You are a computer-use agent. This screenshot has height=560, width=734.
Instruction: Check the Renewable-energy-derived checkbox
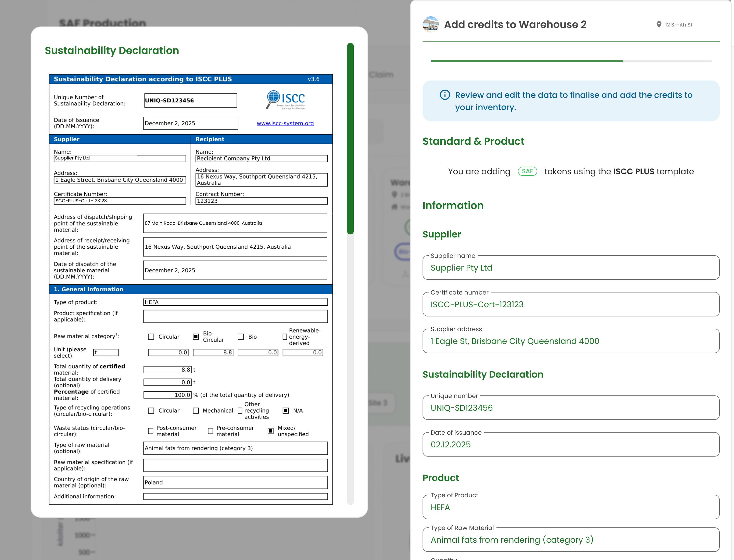(x=285, y=337)
